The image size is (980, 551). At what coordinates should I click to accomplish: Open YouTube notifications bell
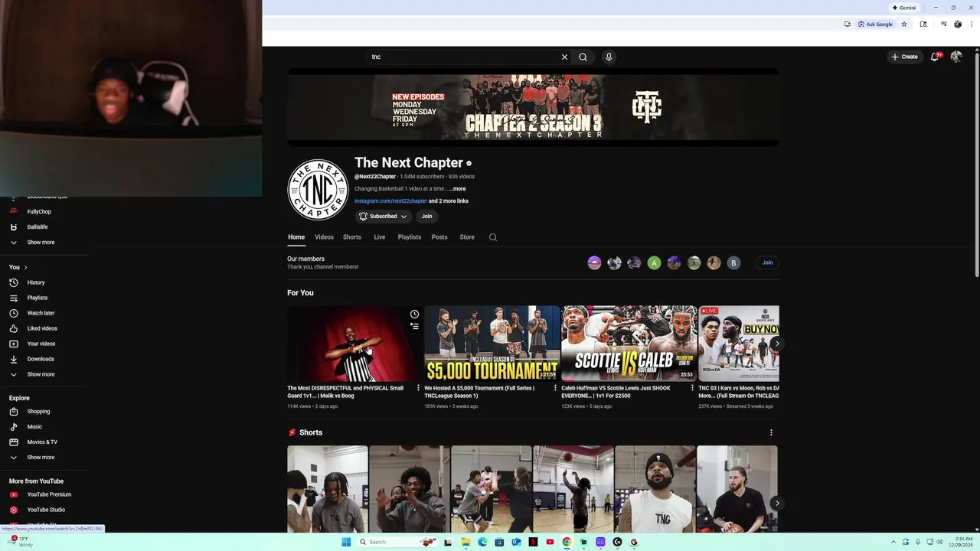tap(935, 57)
